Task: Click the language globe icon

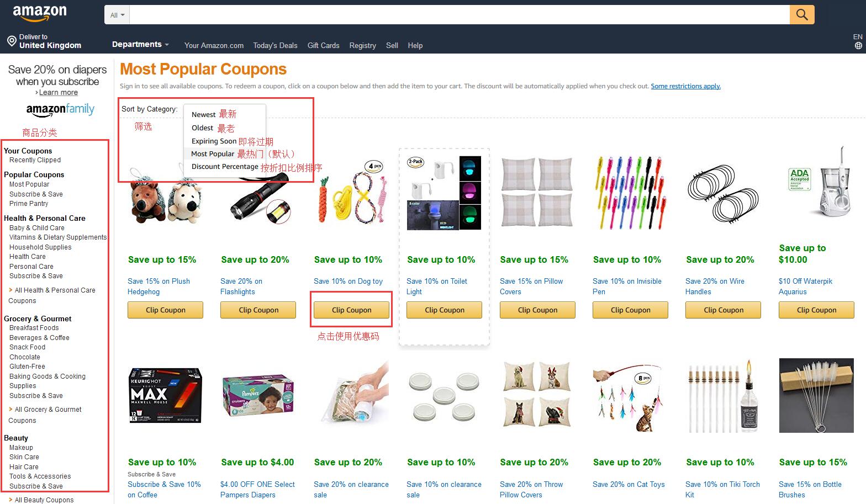Action: [x=858, y=46]
